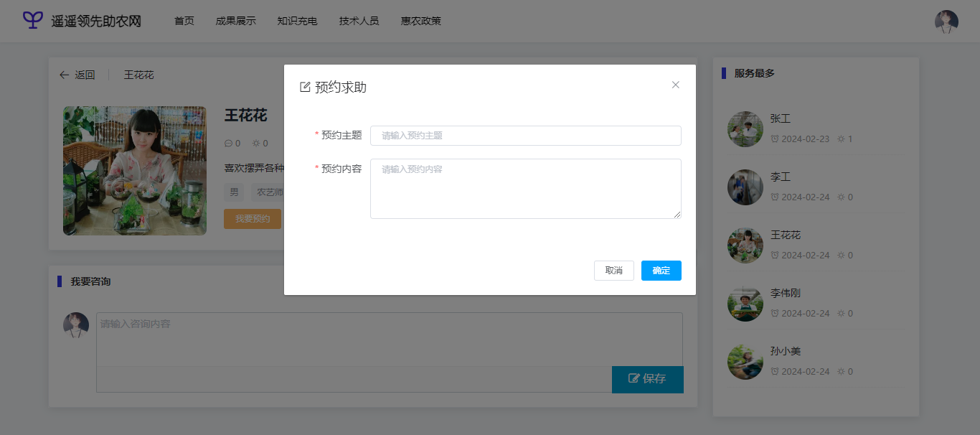Click the 我要咨询 section heading
Screen dimensions: 980x435
[90, 281]
